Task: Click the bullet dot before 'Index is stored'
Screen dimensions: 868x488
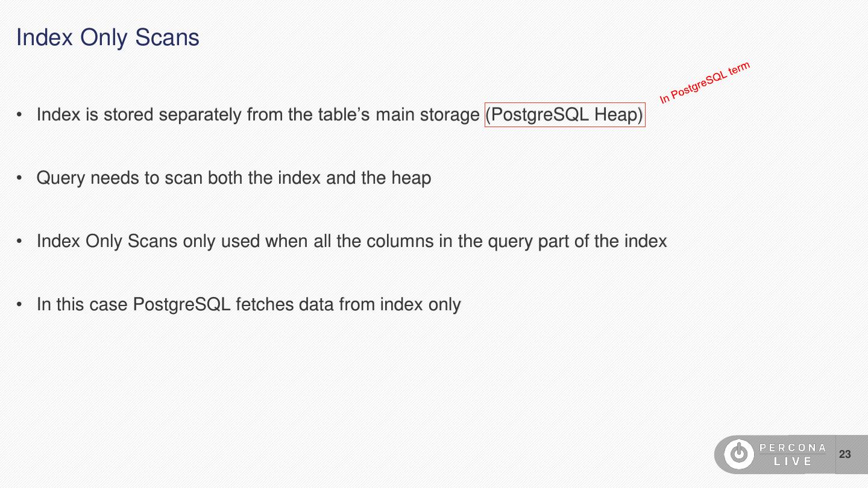Action: [x=20, y=114]
